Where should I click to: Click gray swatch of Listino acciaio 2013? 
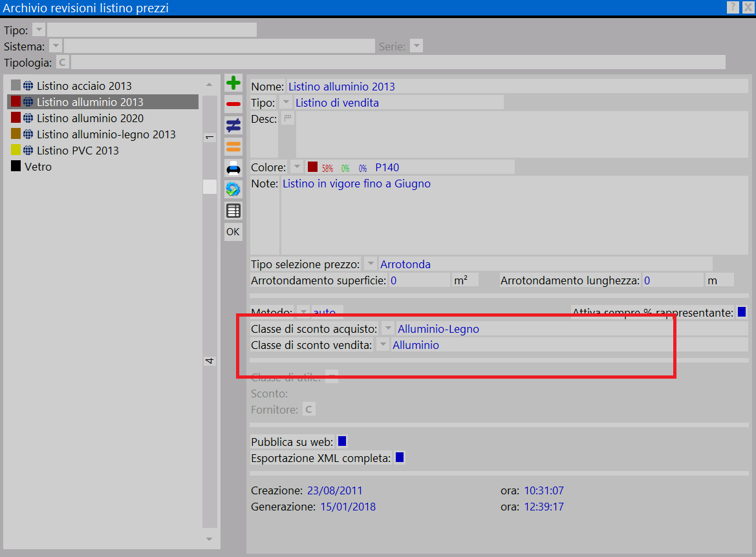16,85
